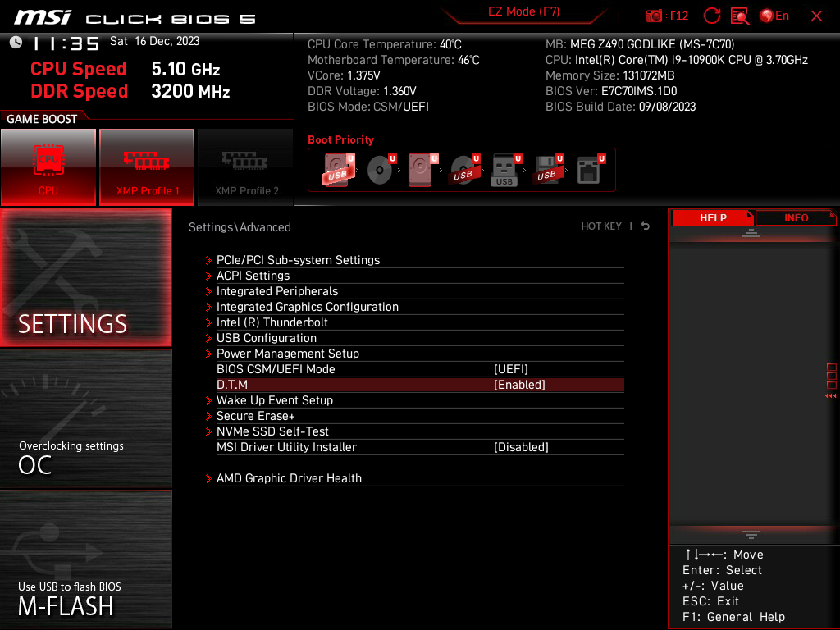Viewport: 840px width, 630px height.
Task: Select the D.T.M row label
Action: pos(232,385)
